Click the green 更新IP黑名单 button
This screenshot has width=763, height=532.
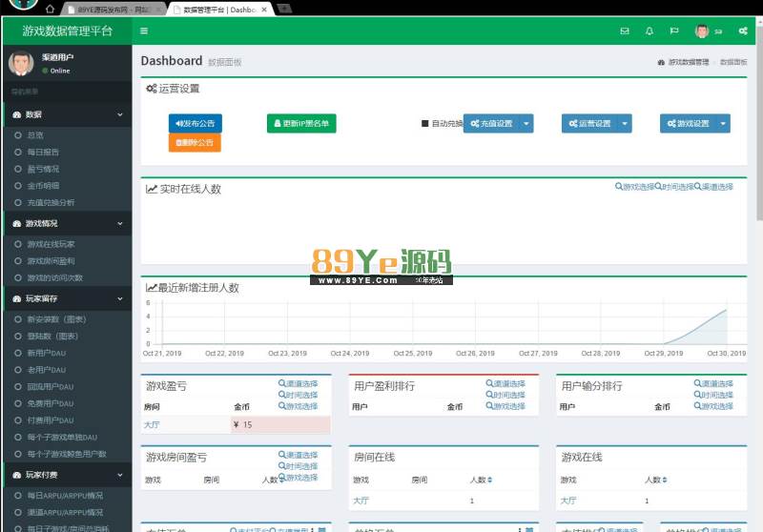tap(301, 124)
